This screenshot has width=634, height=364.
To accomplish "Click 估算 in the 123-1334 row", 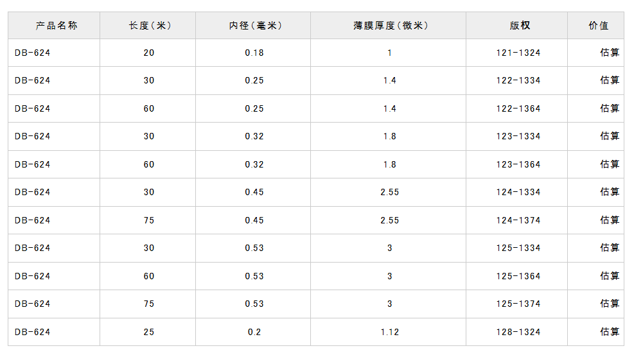I will tap(610, 136).
